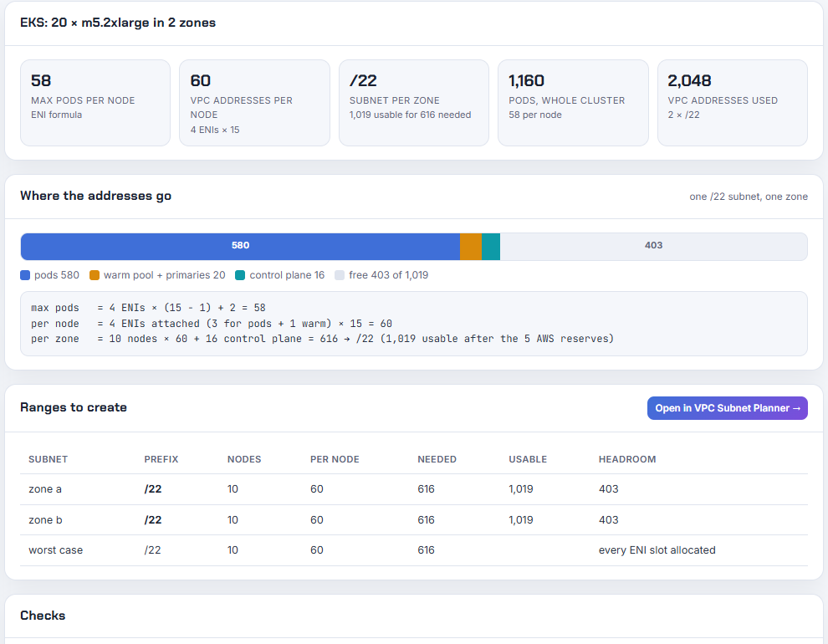828x644 pixels.
Task: Click the 'Where the addresses go' heading
Action: click(x=95, y=196)
